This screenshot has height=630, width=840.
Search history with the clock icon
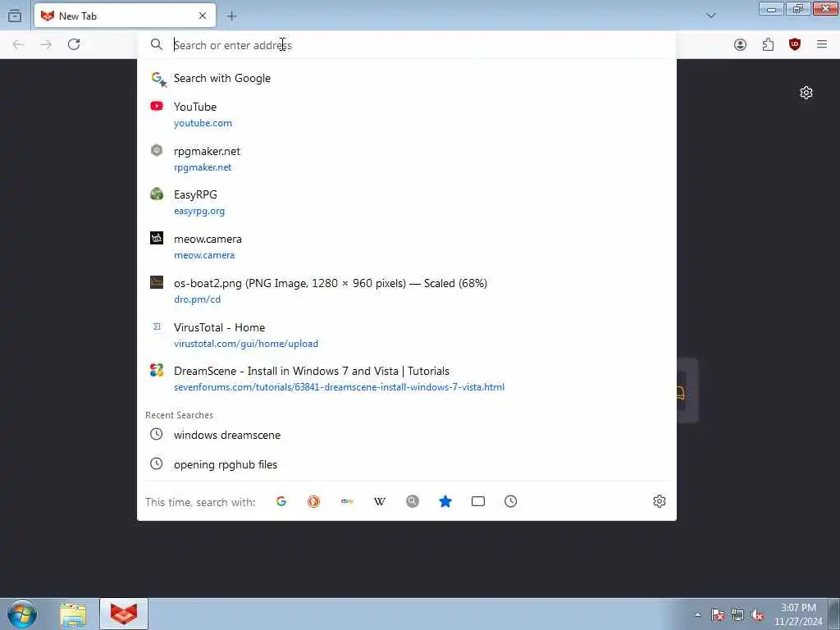click(510, 501)
